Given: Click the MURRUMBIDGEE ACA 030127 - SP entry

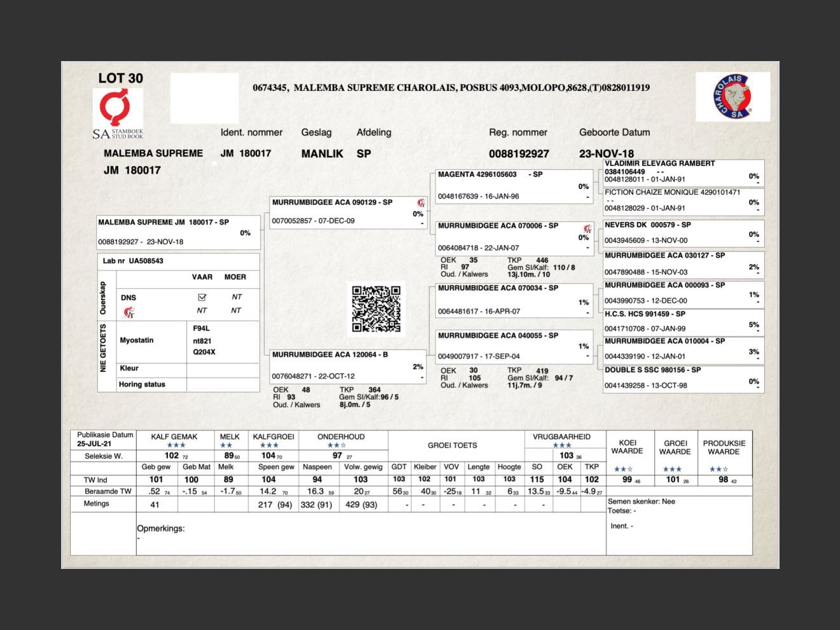Looking at the screenshot, I should (x=683, y=264).
